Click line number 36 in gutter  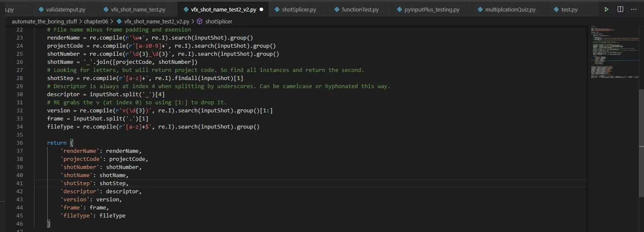click(19, 143)
